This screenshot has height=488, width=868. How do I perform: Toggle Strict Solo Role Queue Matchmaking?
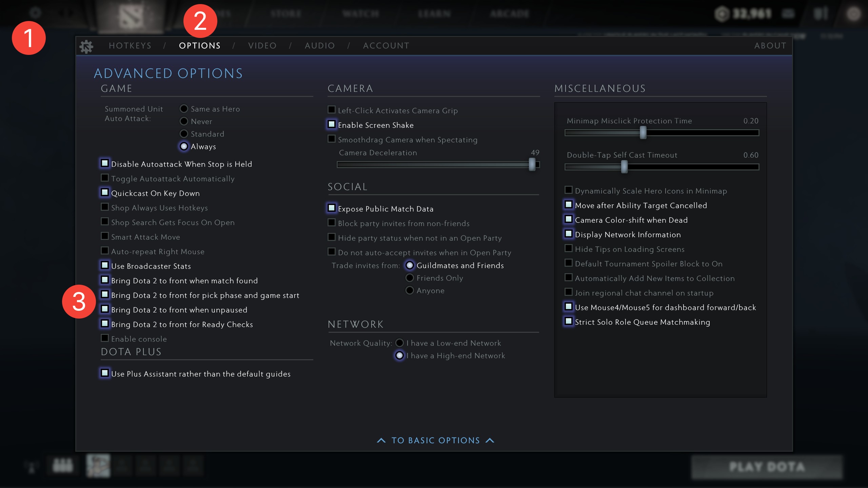coord(569,321)
